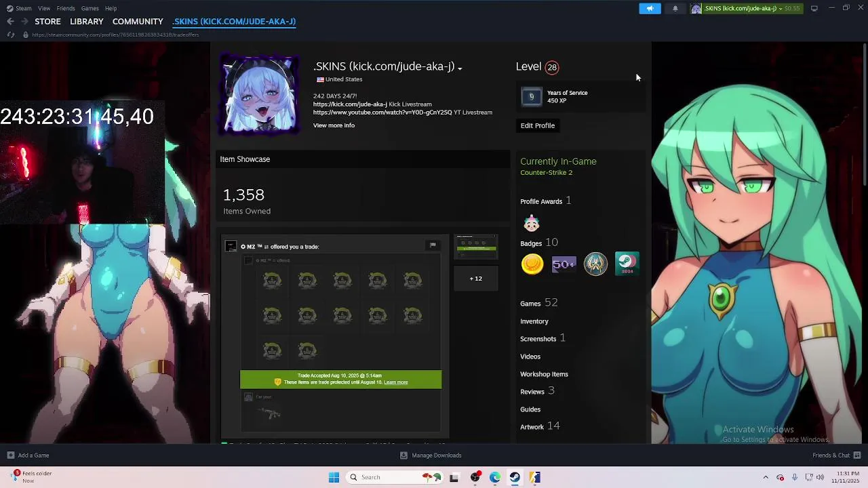868x488 pixels.
Task: Open Steam announcements megaphone button
Action: tap(650, 8)
